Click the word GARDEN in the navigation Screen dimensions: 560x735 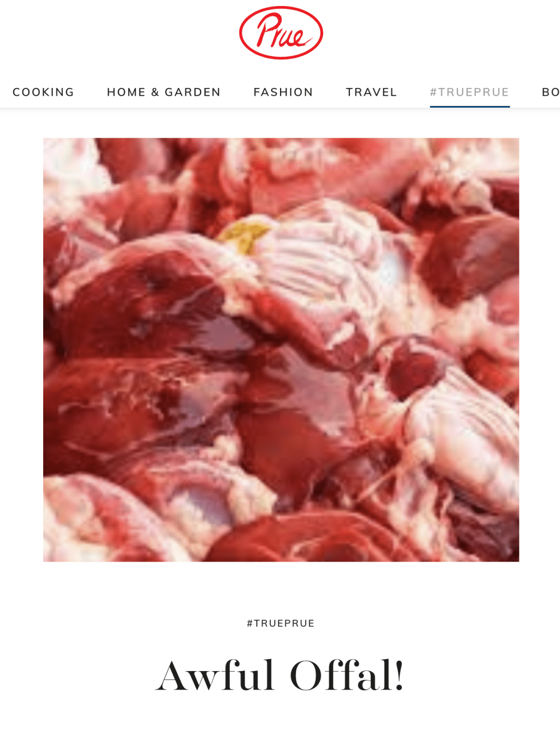[x=192, y=92]
